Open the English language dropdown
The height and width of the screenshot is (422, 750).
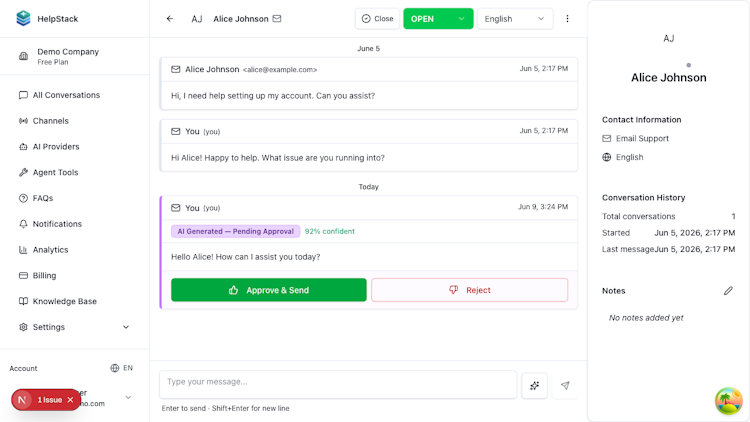point(515,19)
